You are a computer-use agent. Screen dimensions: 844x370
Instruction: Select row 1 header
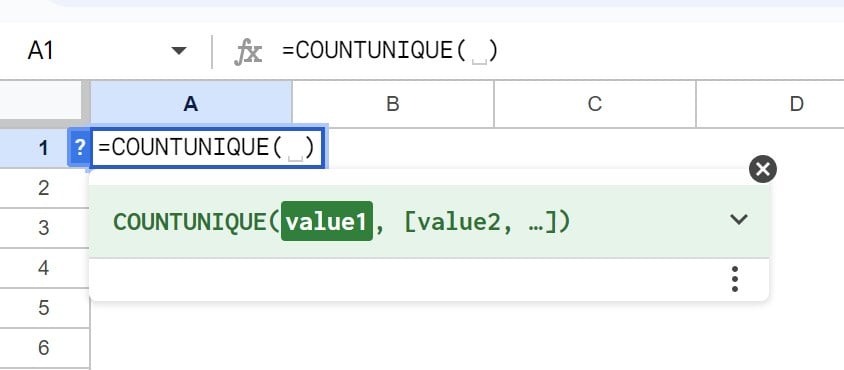pos(44,148)
